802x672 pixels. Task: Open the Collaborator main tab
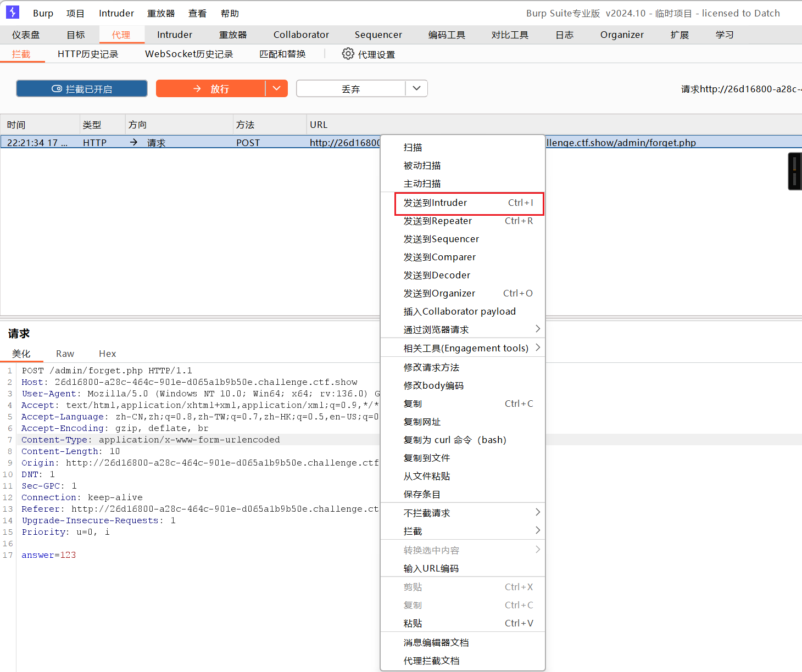click(301, 35)
